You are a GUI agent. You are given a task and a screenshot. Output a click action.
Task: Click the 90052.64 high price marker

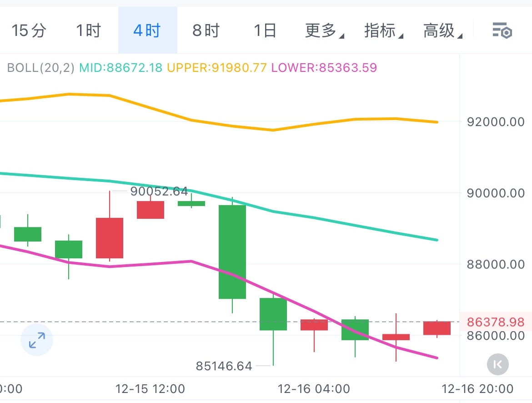159,191
